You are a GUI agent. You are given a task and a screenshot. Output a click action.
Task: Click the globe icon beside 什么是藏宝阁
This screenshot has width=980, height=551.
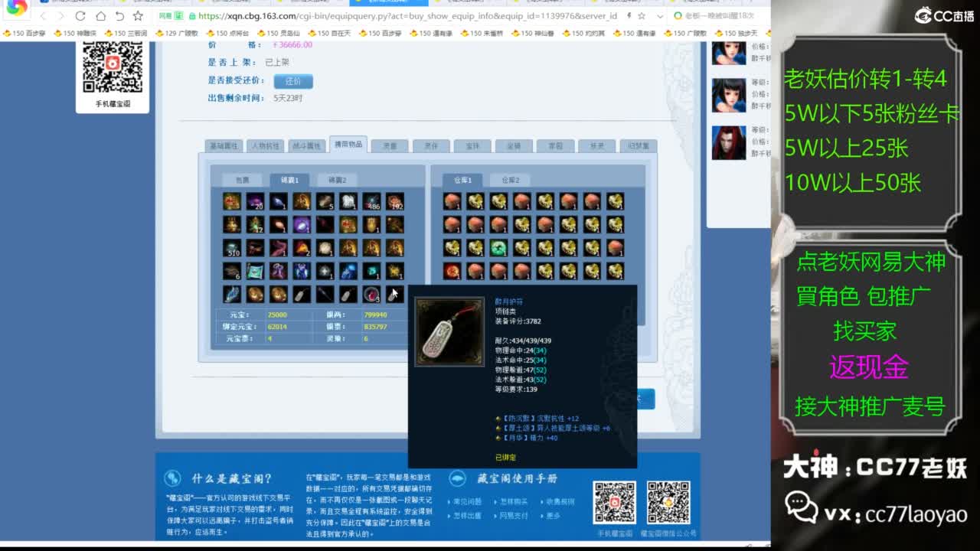coord(173,478)
